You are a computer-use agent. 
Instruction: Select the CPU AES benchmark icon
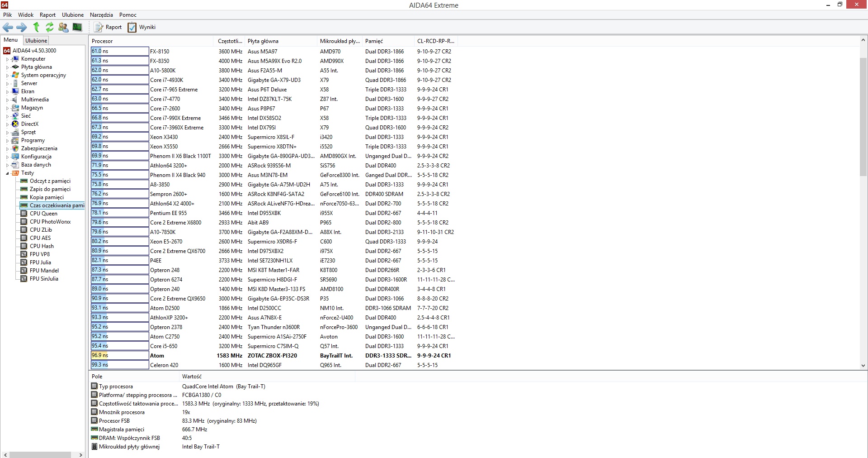point(24,238)
